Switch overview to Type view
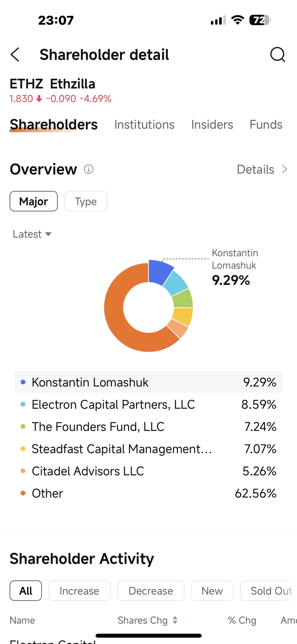Viewport: 297px width, 644px height. point(86,201)
